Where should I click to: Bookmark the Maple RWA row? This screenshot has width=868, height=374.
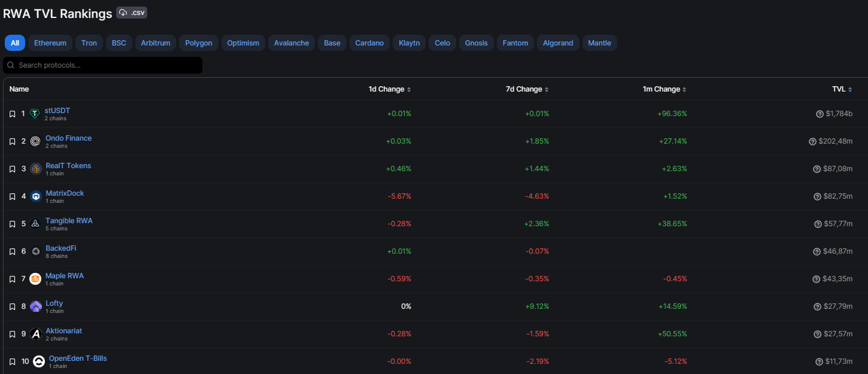[x=12, y=279]
